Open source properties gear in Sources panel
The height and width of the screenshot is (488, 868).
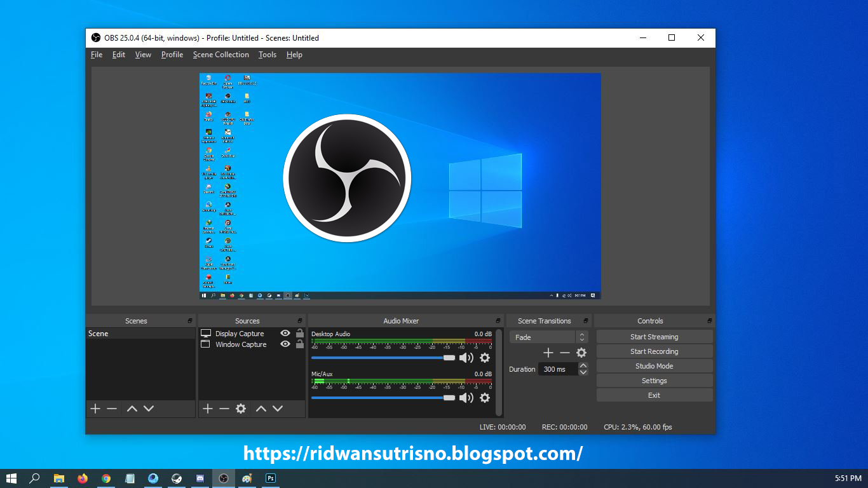coord(241,409)
